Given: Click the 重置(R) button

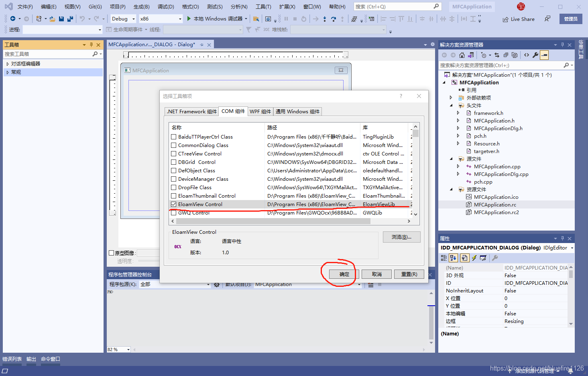Looking at the screenshot, I should (409, 274).
